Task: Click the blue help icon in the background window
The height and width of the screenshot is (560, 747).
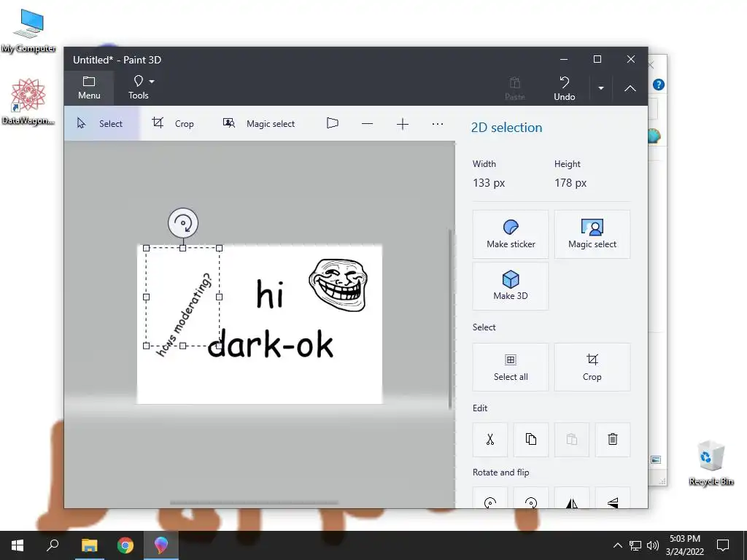Action: tap(659, 85)
